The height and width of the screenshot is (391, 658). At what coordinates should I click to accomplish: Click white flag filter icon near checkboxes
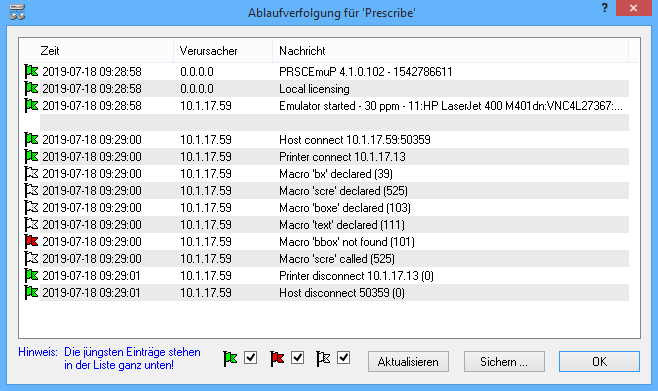click(323, 359)
